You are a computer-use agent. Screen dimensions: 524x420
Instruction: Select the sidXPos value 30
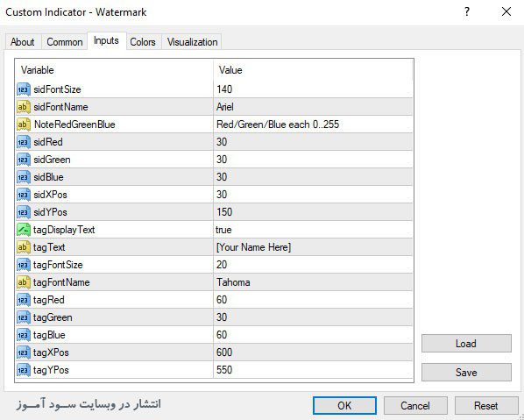click(222, 195)
